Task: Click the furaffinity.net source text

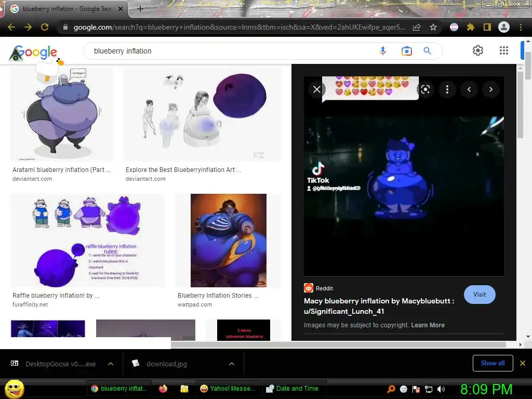Action: tap(30, 304)
